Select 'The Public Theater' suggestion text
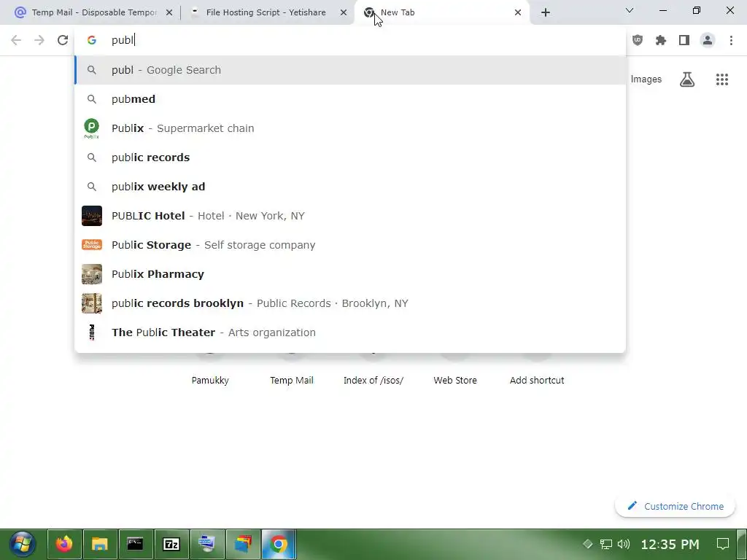Viewport: 747px width, 560px height. (163, 332)
